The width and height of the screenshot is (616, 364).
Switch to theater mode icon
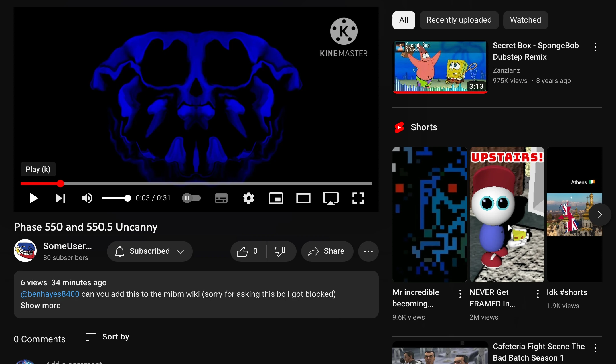[x=303, y=198]
